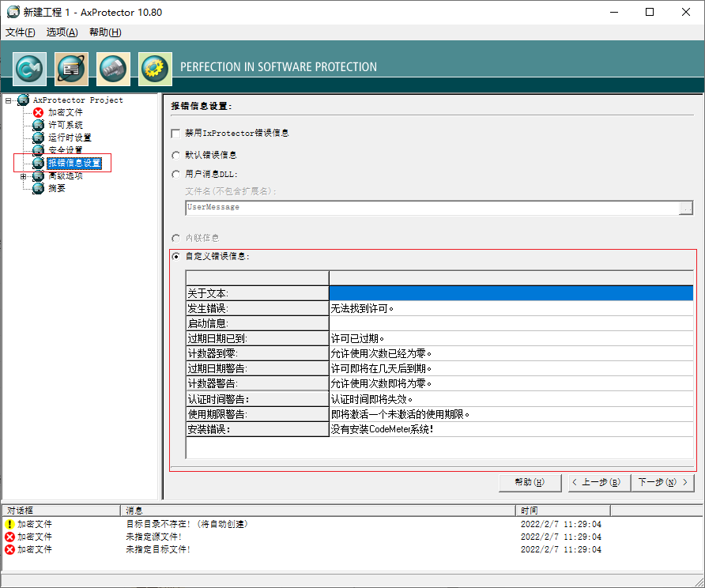Viewport: 705px width, 588px height.
Task: Click the icon beside 运行时设置 in tree
Action: coord(39,138)
